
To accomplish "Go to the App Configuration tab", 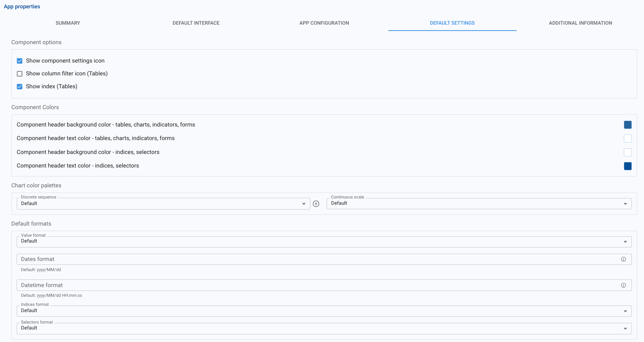I will coord(324,23).
